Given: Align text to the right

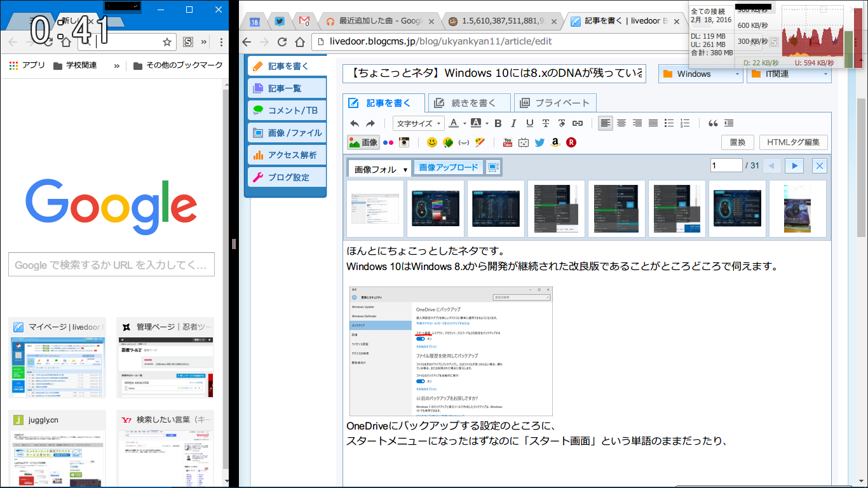Looking at the screenshot, I should 637,123.
